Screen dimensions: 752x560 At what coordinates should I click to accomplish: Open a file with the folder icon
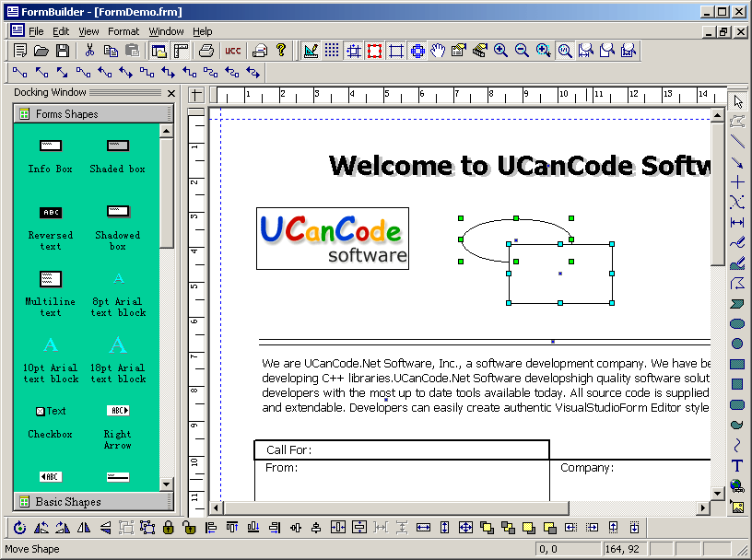(x=41, y=51)
